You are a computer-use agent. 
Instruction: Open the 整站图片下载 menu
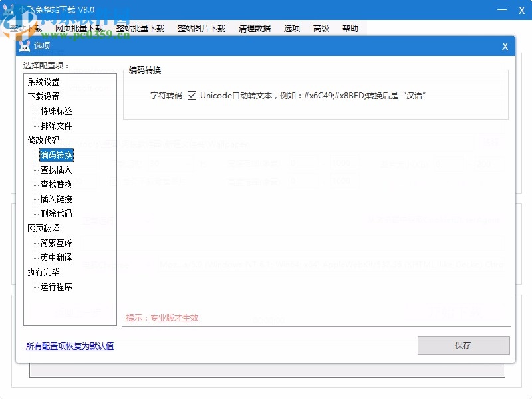201,28
